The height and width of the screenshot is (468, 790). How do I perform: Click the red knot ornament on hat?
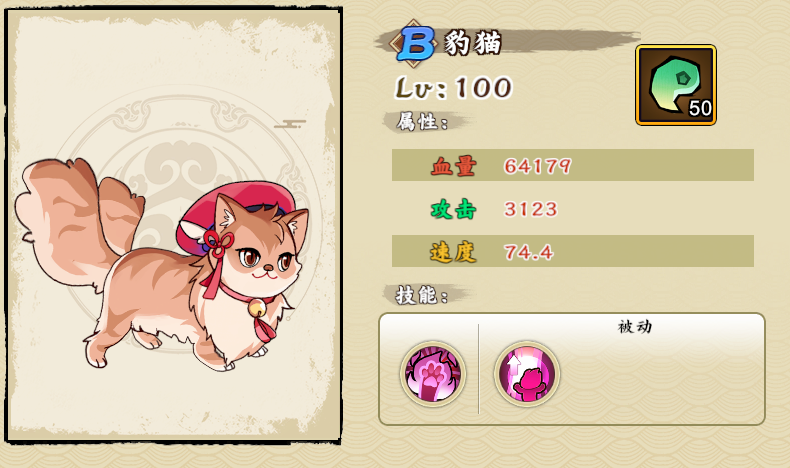pos(217,243)
